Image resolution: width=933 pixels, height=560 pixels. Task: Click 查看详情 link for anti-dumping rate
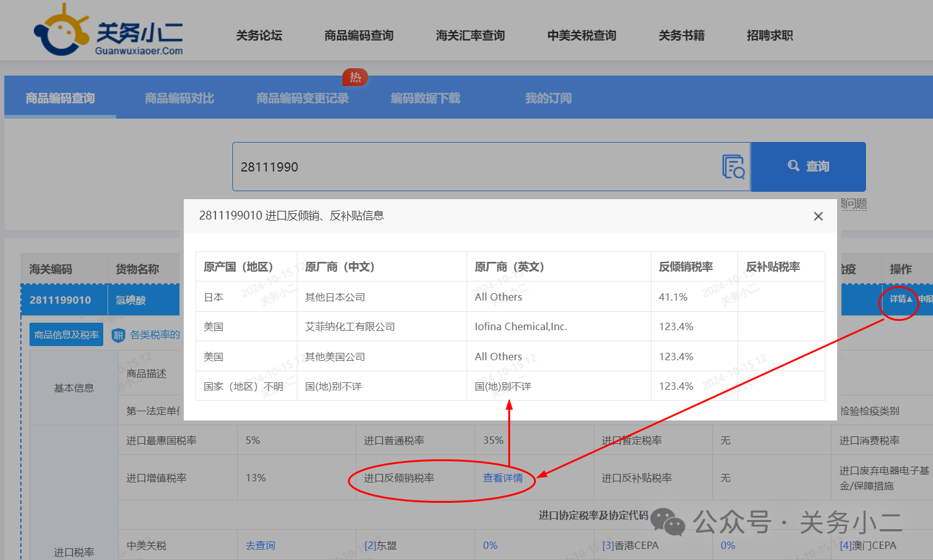503,478
